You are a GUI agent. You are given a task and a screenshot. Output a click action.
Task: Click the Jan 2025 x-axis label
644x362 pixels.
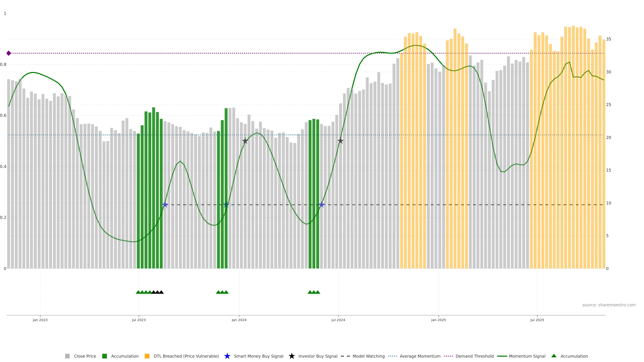pyautogui.click(x=438, y=320)
